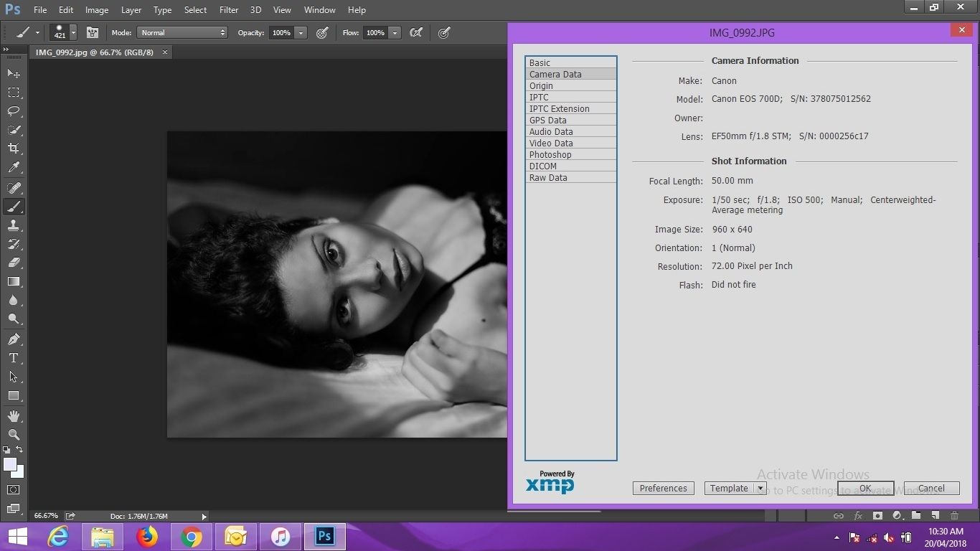Show hidden system tray icons
This screenshot has width=980, height=551.
click(x=836, y=537)
